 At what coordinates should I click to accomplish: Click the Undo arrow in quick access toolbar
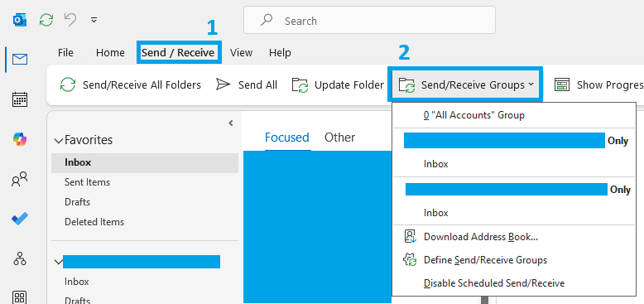click(x=70, y=19)
